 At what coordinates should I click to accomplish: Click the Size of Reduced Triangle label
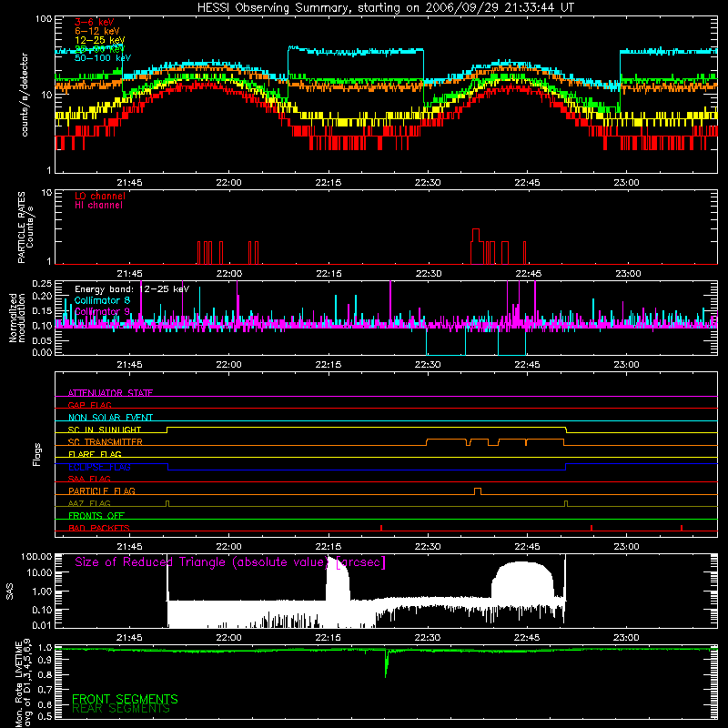point(230,562)
